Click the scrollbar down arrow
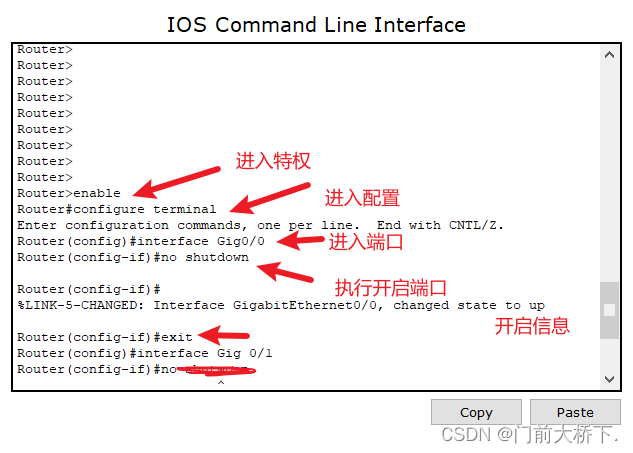Viewport: 633px width, 453px height. click(x=609, y=379)
